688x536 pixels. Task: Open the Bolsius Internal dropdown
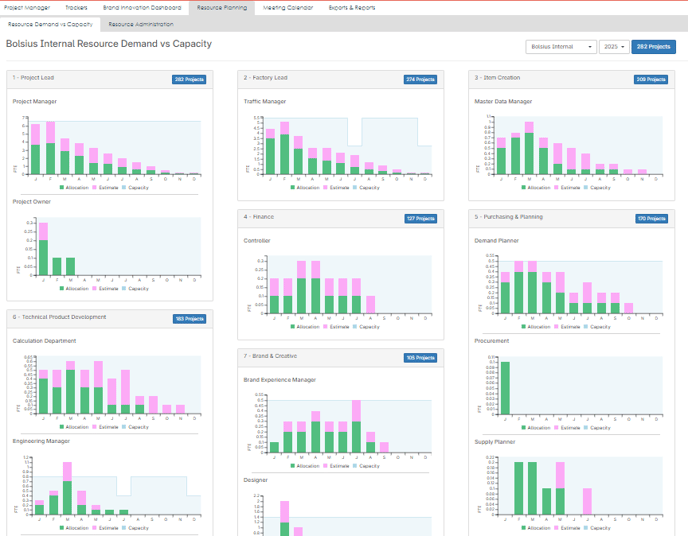(x=561, y=46)
